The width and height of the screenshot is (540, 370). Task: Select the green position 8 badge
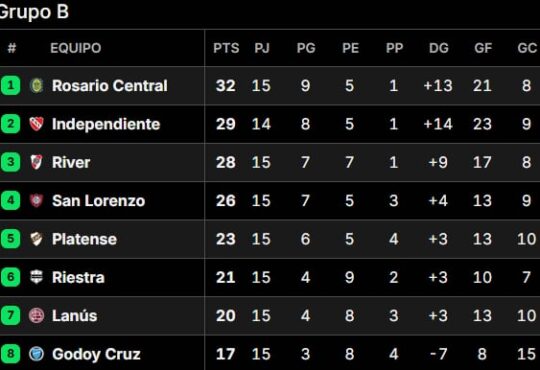(x=10, y=354)
